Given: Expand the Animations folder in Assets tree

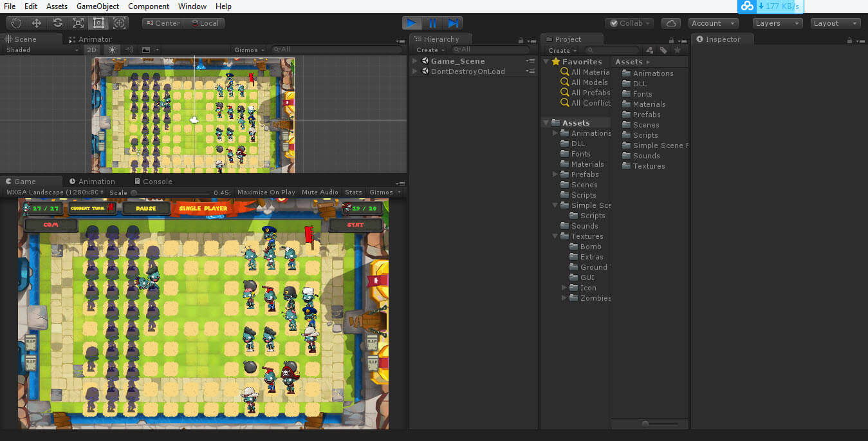Looking at the screenshot, I should tap(555, 133).
